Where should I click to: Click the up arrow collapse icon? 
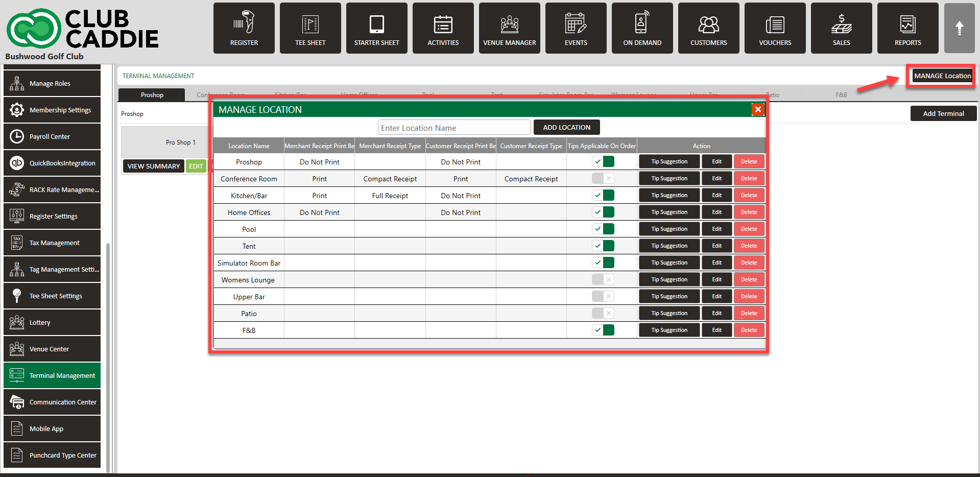(959, 28)
